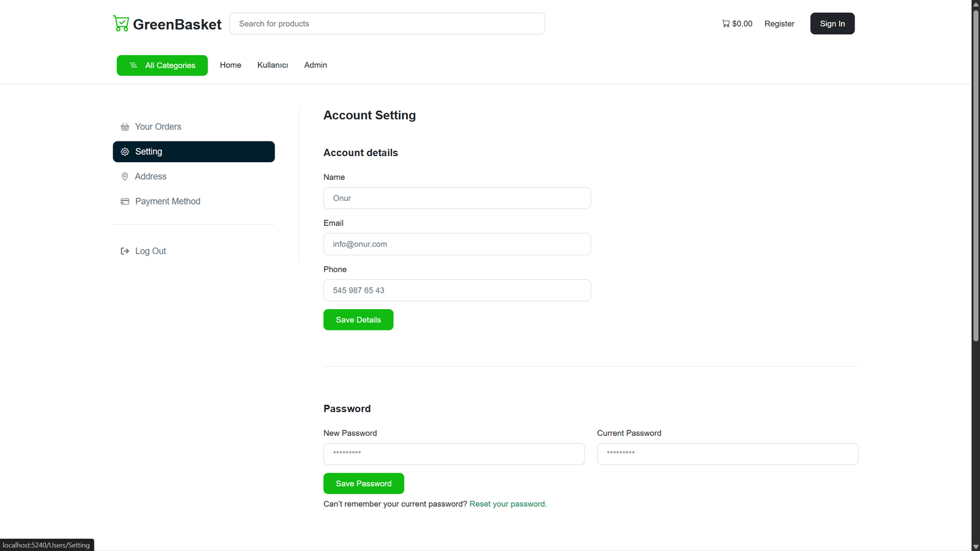The image size is (980, 551).
Task: Click the GreenBasket cart logo icon
Action: (x=121, y=24)
